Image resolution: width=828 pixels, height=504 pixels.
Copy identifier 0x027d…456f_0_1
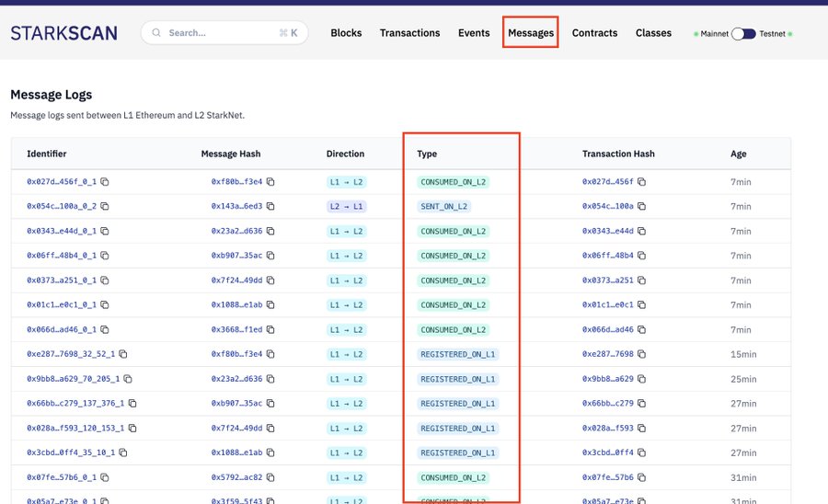tap(105, 181)
